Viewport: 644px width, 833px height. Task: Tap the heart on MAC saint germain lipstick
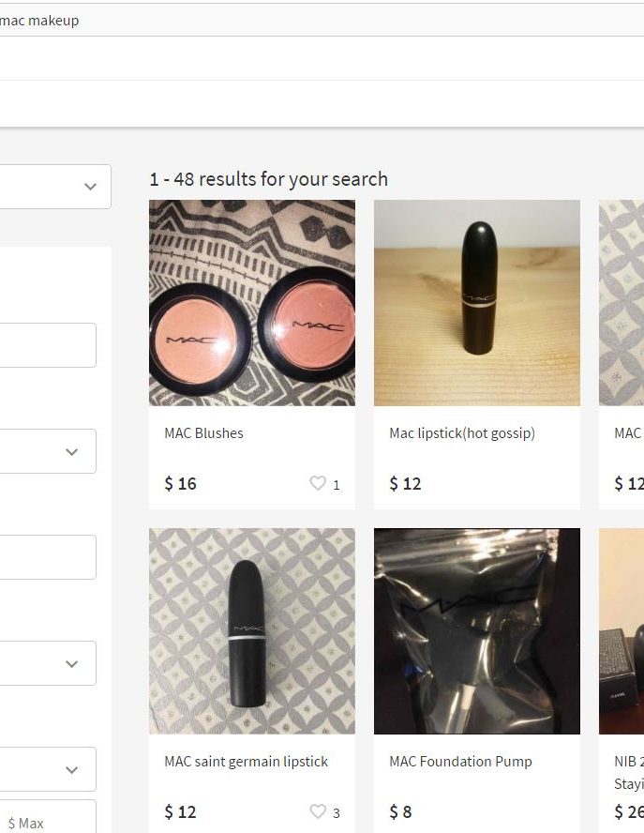318,812
